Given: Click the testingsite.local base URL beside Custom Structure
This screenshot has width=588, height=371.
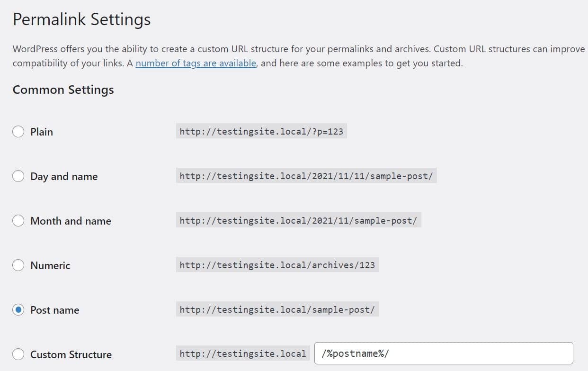Looking at the screenshot, I should (242, 353).
